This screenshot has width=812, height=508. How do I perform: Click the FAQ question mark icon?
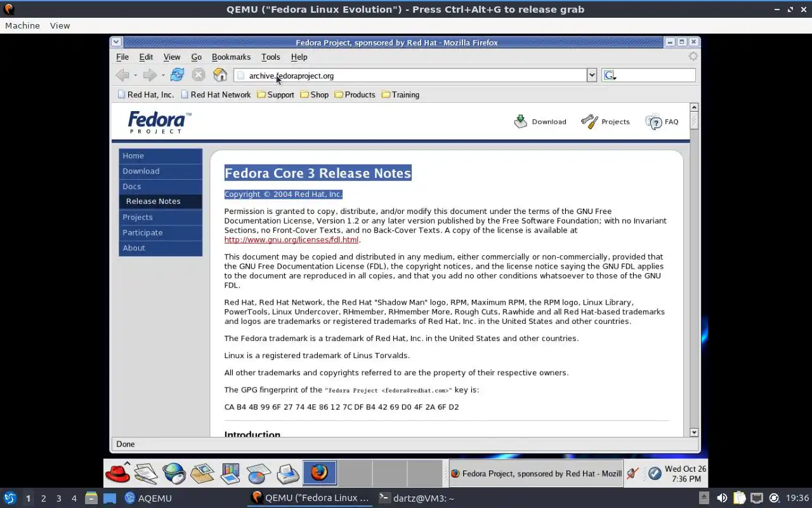[653, 122]
